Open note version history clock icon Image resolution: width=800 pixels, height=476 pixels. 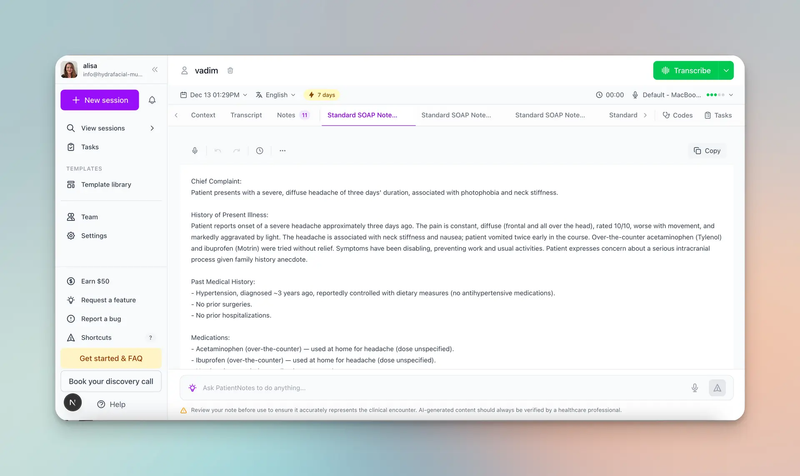click(x=260, y=151)
